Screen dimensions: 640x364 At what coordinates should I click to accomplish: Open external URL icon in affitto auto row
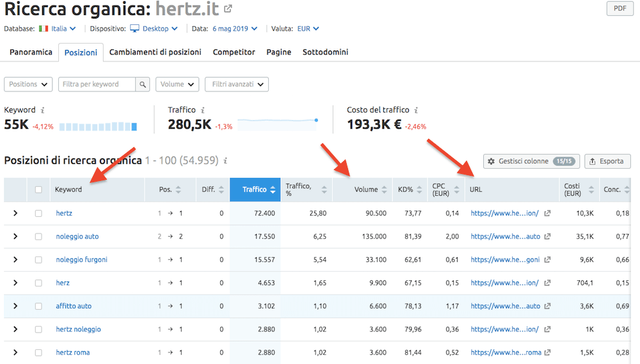point(547,306)
